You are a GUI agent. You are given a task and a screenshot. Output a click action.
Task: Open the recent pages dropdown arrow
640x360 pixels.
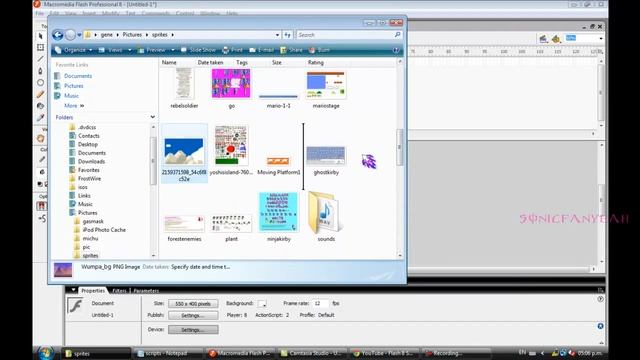(79, 35)
